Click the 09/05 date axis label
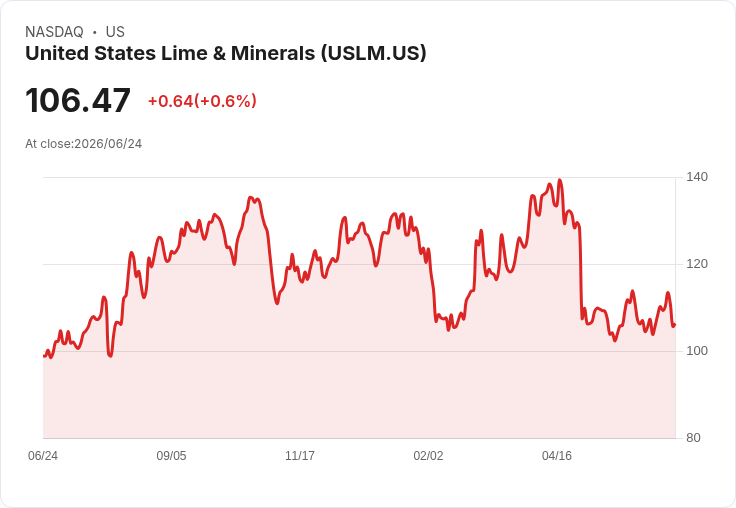 (x=171, y=456)
